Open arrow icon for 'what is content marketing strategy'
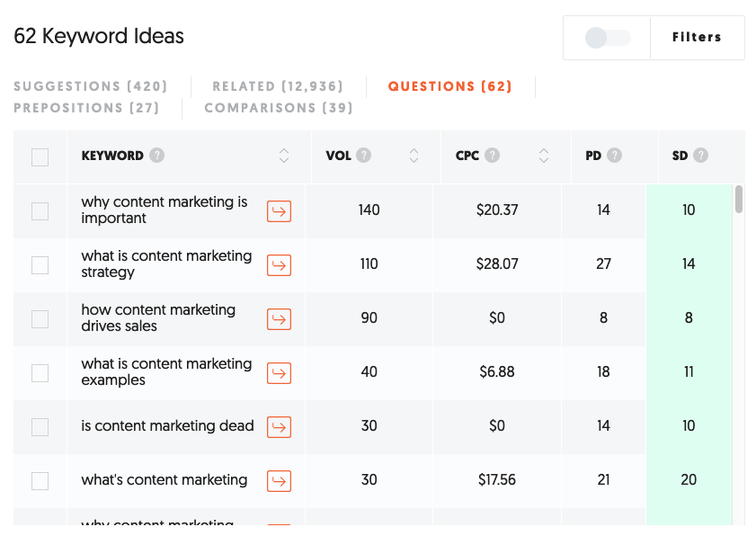756x536 pixels. click(x=280, y=265)
